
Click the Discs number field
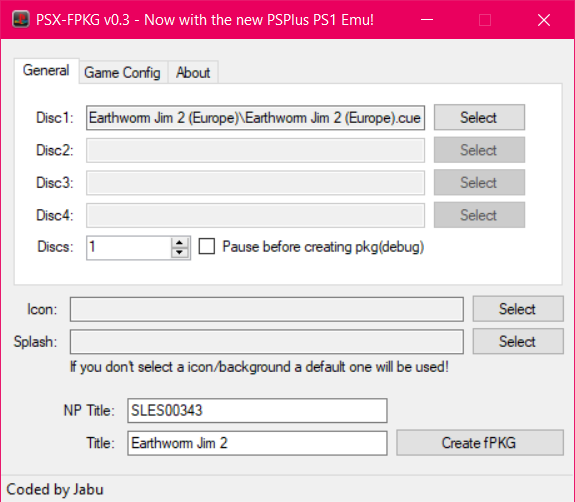(x=129, y=248)
